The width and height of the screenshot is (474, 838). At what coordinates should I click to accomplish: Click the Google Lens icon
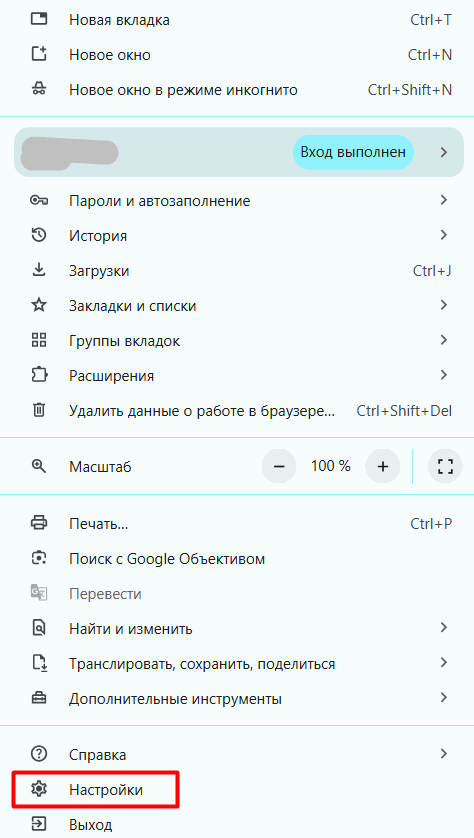39,558
